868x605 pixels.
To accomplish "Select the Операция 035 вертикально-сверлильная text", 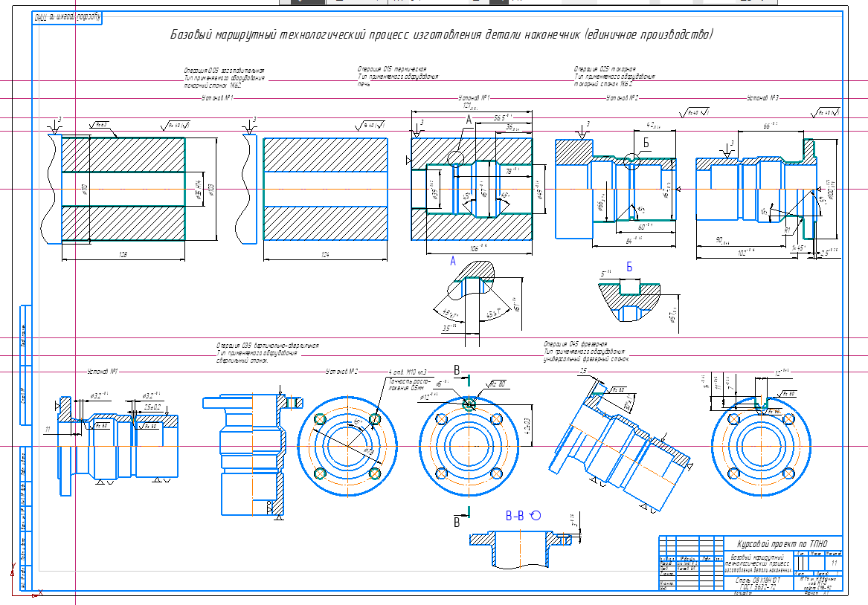I will click(x=267, y=346).
